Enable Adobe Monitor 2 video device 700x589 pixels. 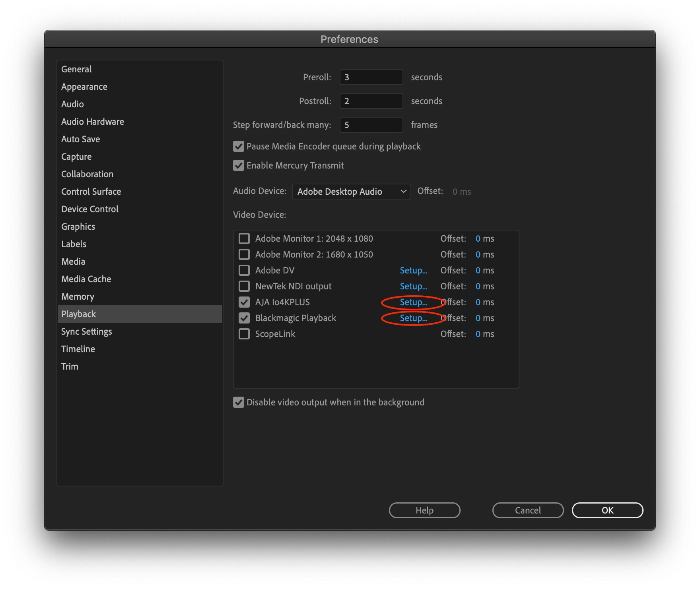tap(244, 254)
